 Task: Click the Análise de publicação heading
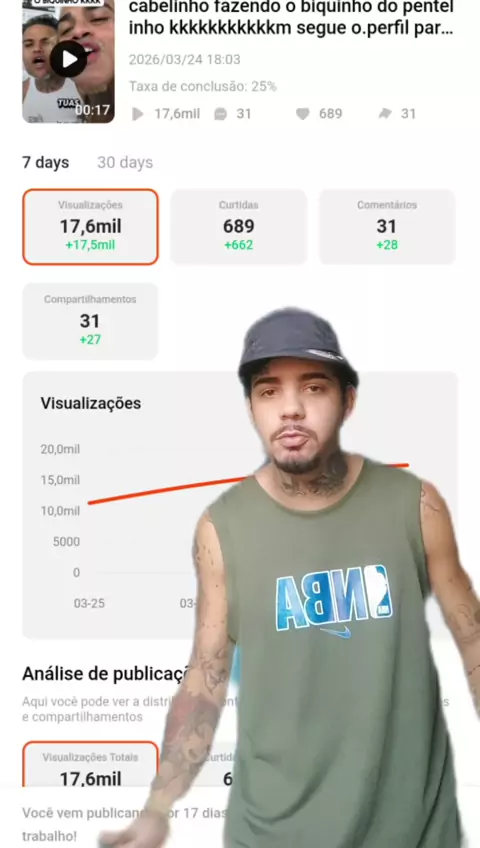coord(105,674)
